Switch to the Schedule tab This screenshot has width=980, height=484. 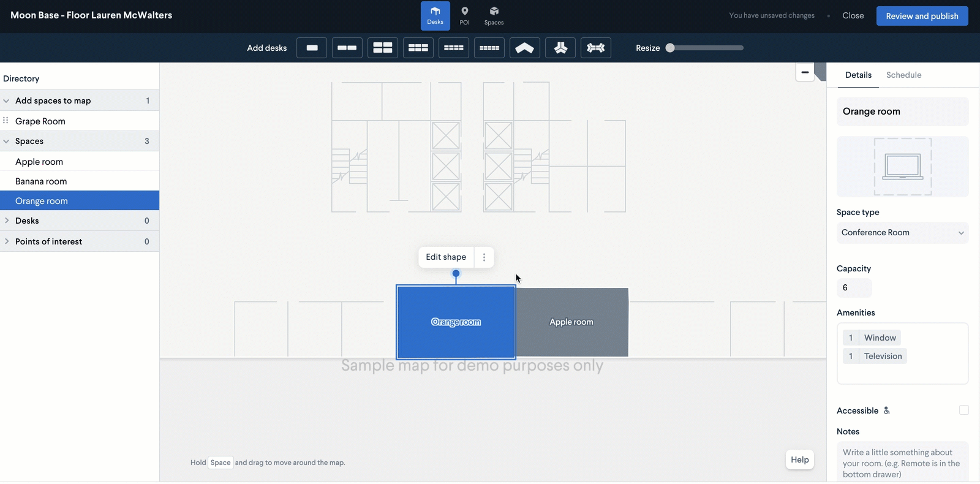[903, 75]
